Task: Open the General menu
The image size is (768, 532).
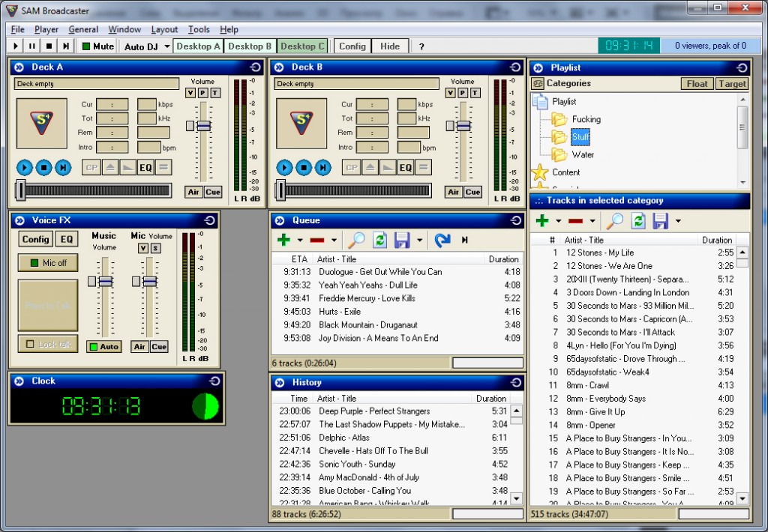Action: click(83, 29)
